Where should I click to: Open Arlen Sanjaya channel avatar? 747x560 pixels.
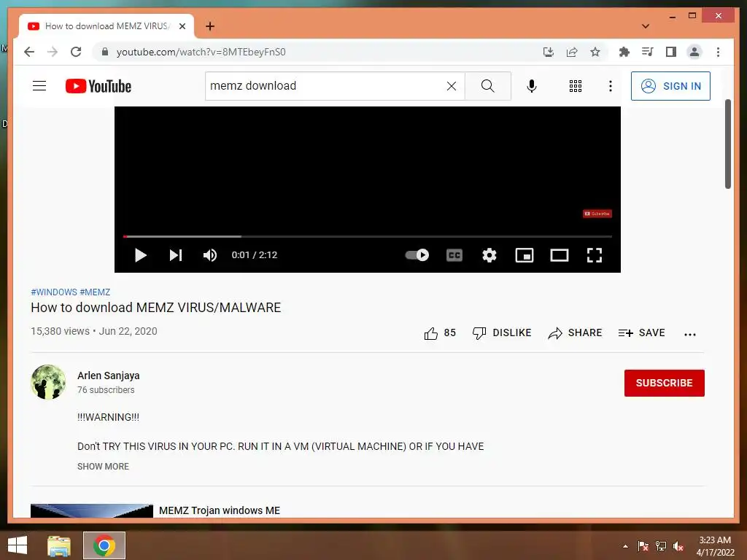click(x=48, y=382)
